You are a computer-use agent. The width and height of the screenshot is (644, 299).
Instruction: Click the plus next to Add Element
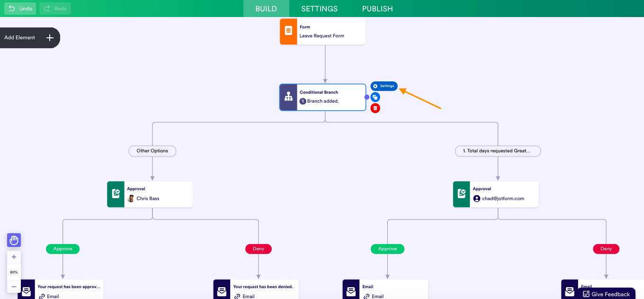[x=50, y=38]
